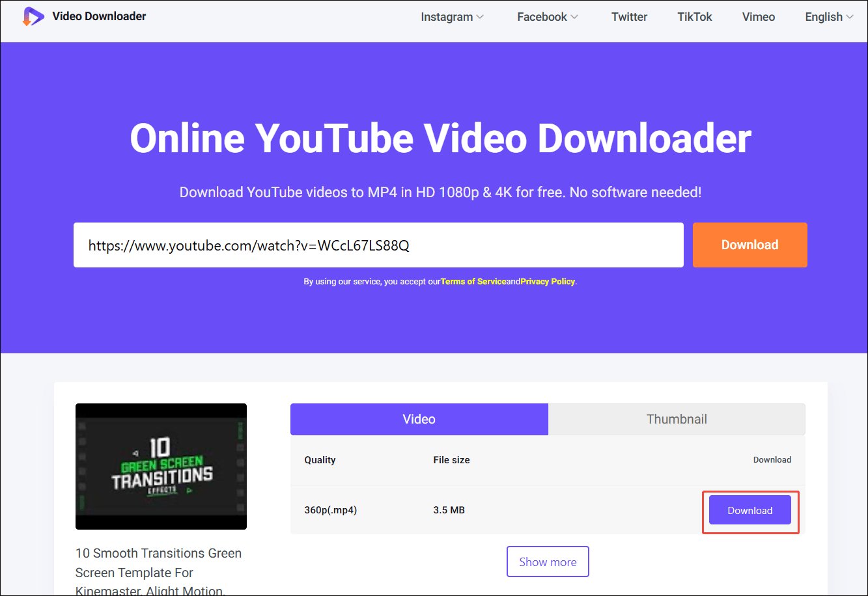This screenshot has height=596, width=868.
Task: Click the 360p(.mp4) quality text
Action: tap(331, 510)
